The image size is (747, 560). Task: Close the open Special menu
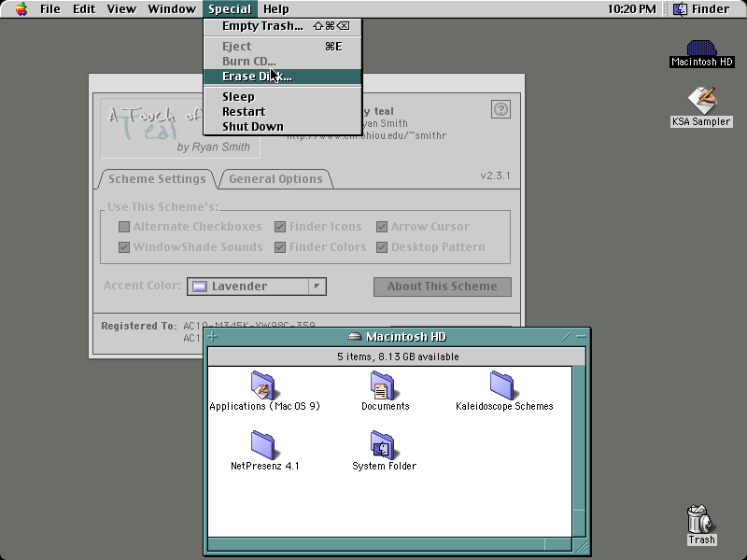point(230,9)
